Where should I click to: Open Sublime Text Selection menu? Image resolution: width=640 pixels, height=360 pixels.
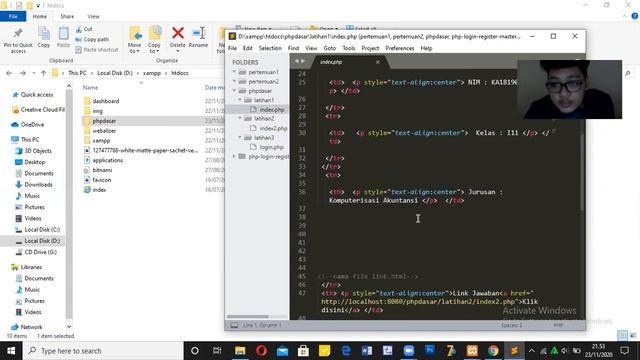coord(270,48)
